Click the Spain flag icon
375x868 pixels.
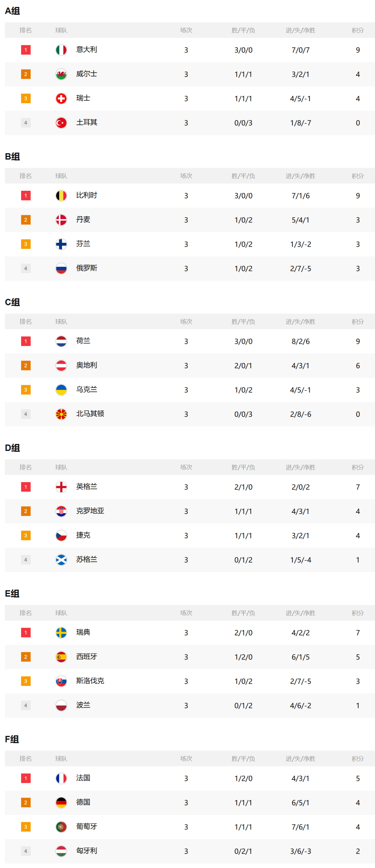[x=61, y=656]
